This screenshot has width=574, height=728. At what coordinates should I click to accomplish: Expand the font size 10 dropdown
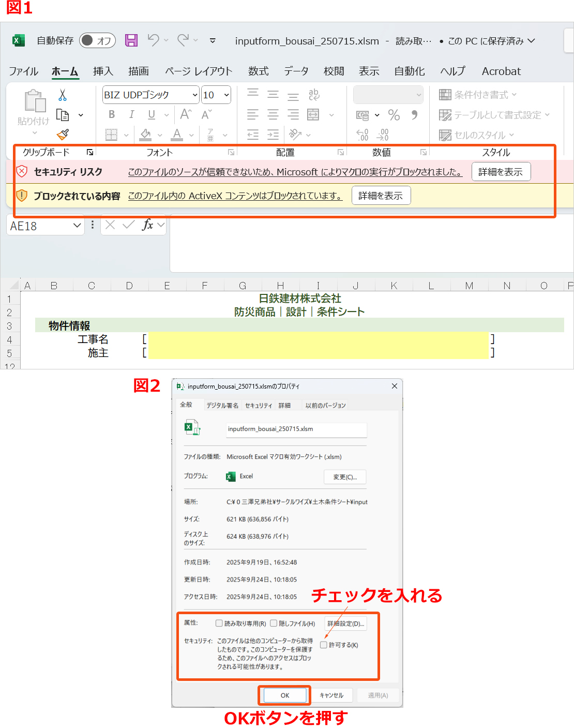(x=226, y=95)
